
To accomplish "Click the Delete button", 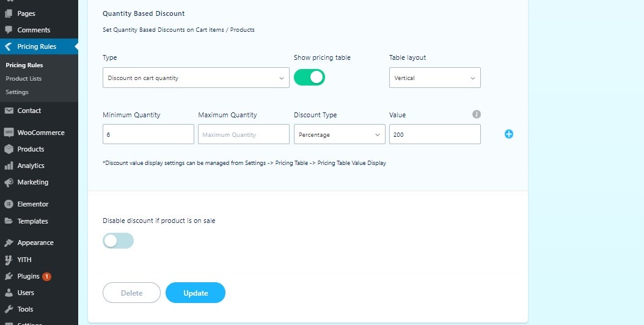I will tap(131, 293).
